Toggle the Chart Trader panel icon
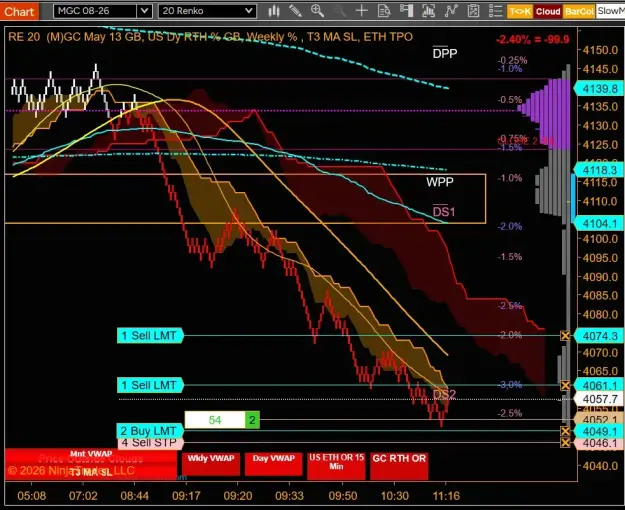The image size is (625, 510). (406, 11)
